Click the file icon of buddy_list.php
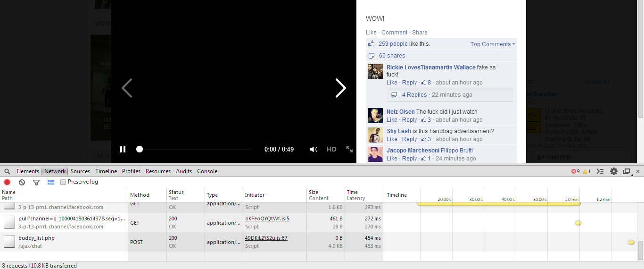This screenshot has height=269, width=644. click(9, 242)
